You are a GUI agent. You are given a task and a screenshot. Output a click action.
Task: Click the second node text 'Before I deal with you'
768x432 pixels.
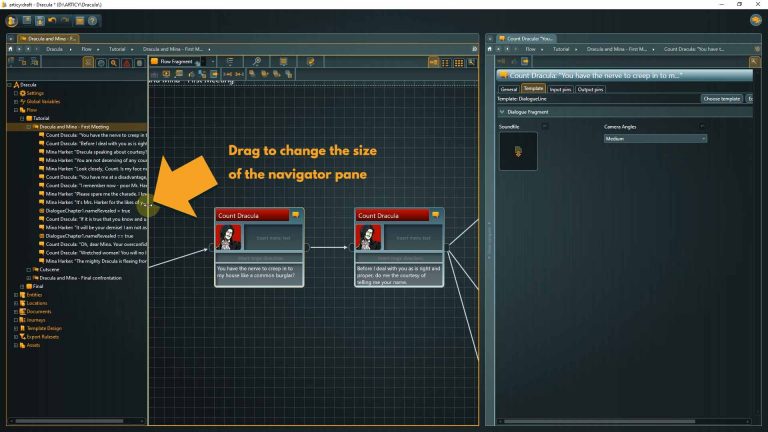click(x=399, y=275)
